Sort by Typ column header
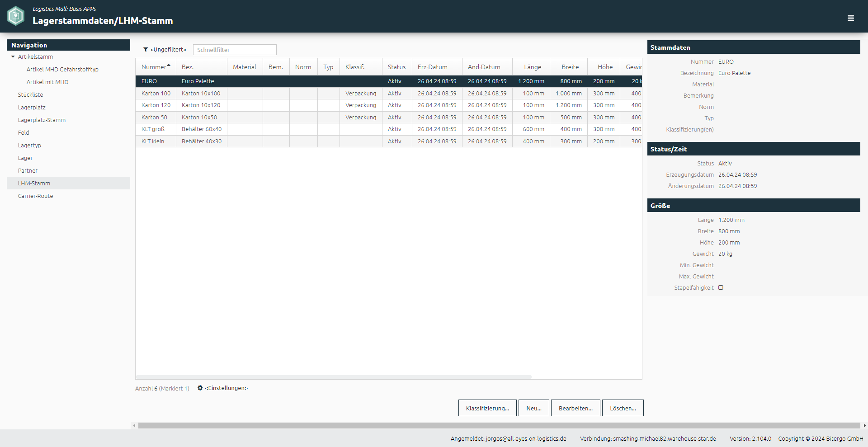 click(328, 67)
